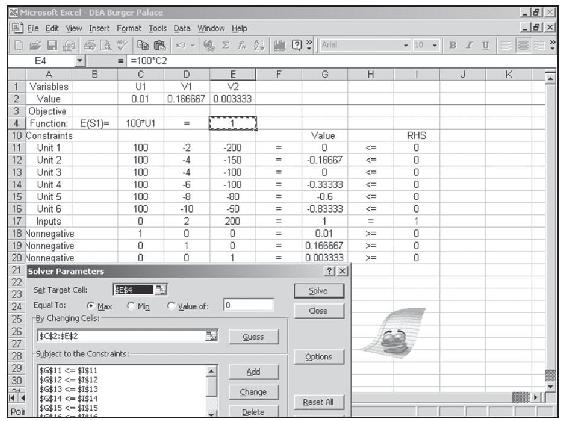Screen dimensions: 566x421
Task: Open the View menu
Action: 74,28
